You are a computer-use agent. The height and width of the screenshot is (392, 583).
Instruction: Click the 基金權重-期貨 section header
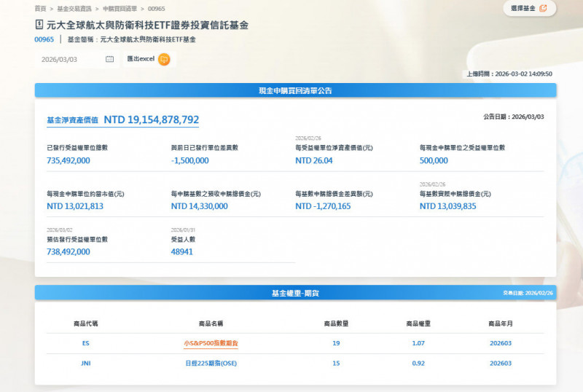pos(296,293)
